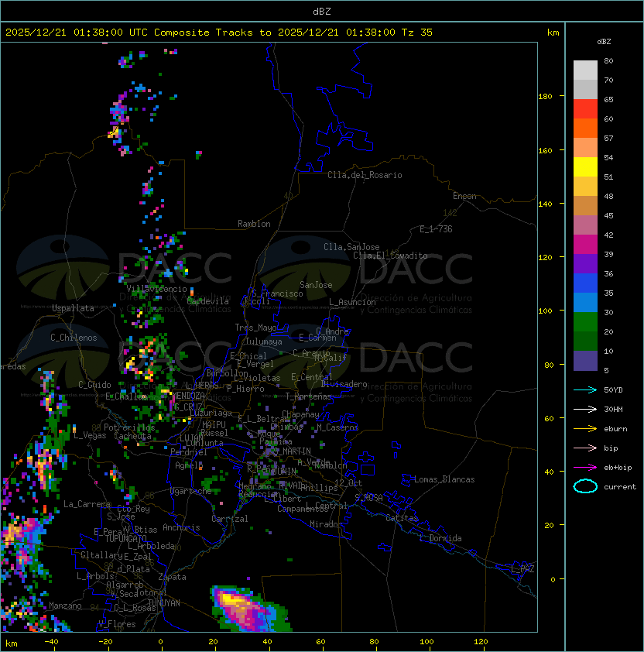
Task: Click the cyan current ellipse symbol
Action: (585, 486)
